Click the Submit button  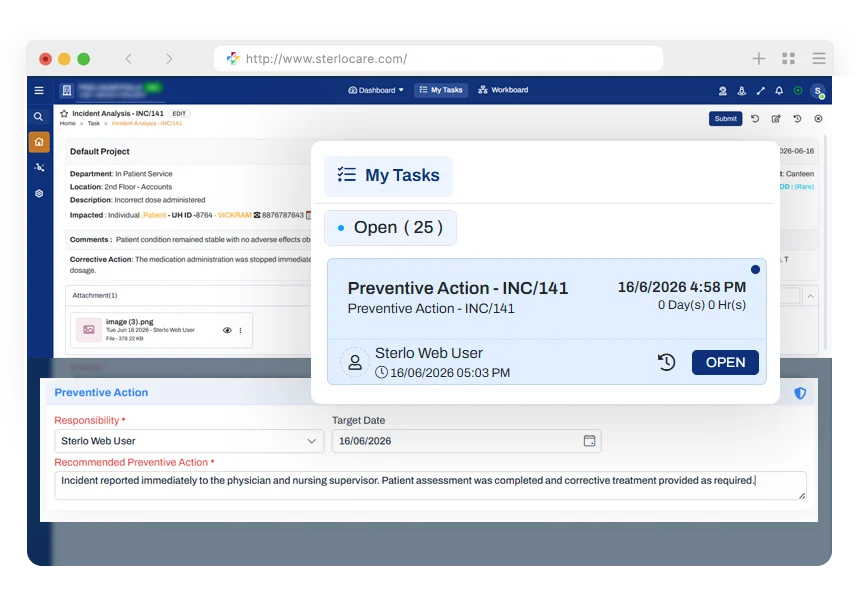(x=725, y=119)
